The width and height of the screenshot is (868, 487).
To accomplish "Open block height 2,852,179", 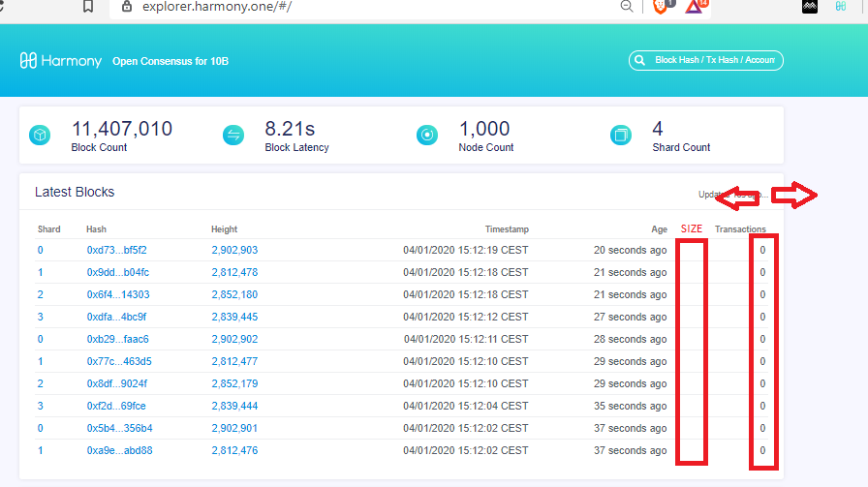I will (234, 383).
